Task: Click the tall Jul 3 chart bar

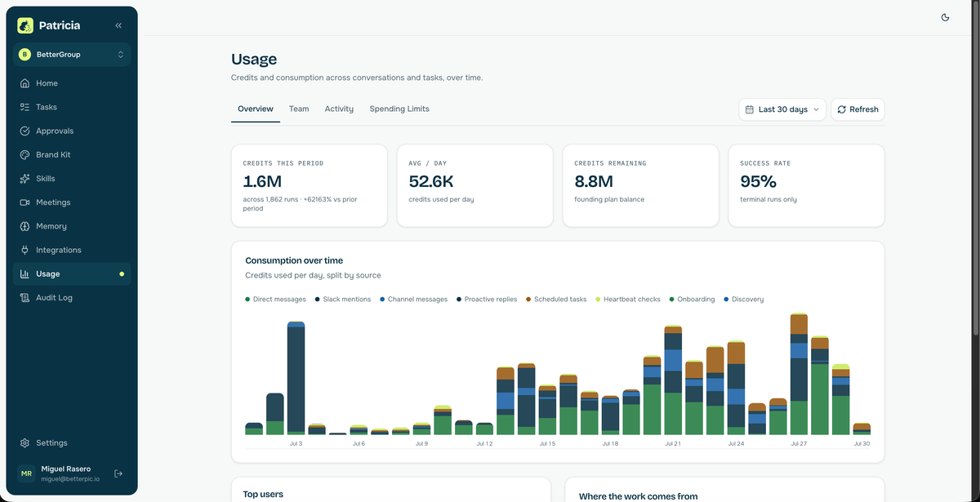Action: (x=296, y=378)
